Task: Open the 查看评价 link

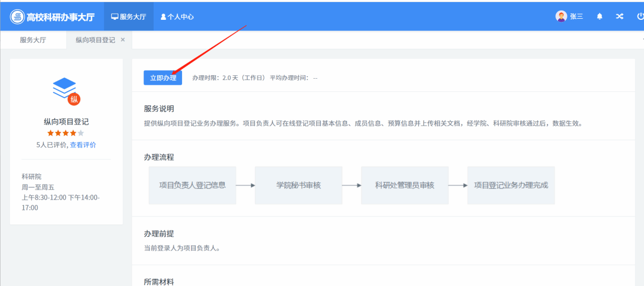Action: pyautogui.click(x=83, y=145)
